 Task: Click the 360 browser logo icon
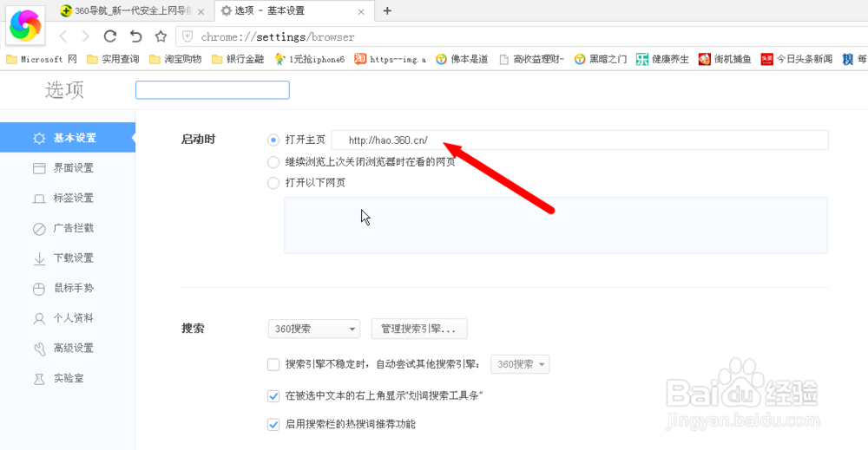(25, 25)
